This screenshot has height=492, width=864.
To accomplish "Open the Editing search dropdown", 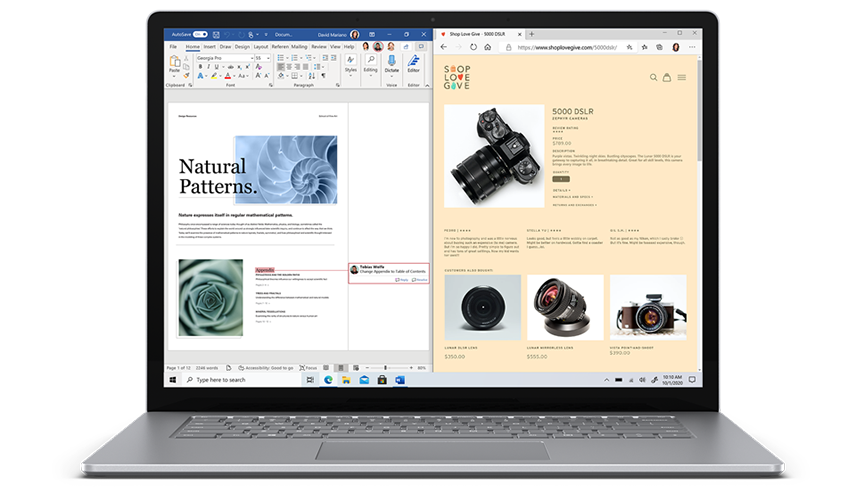I will pos(371,65).
